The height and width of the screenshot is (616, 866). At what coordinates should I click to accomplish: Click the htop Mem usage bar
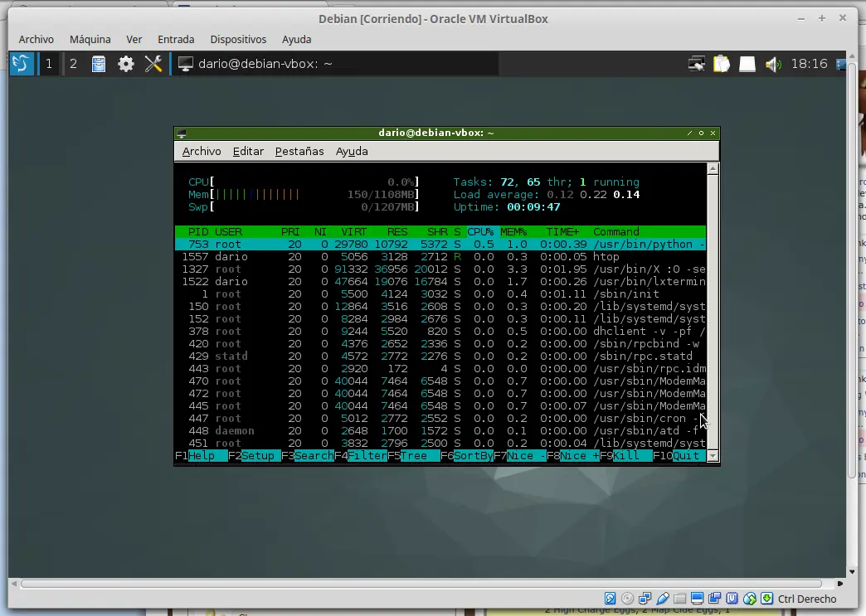(x=304, y=194)
